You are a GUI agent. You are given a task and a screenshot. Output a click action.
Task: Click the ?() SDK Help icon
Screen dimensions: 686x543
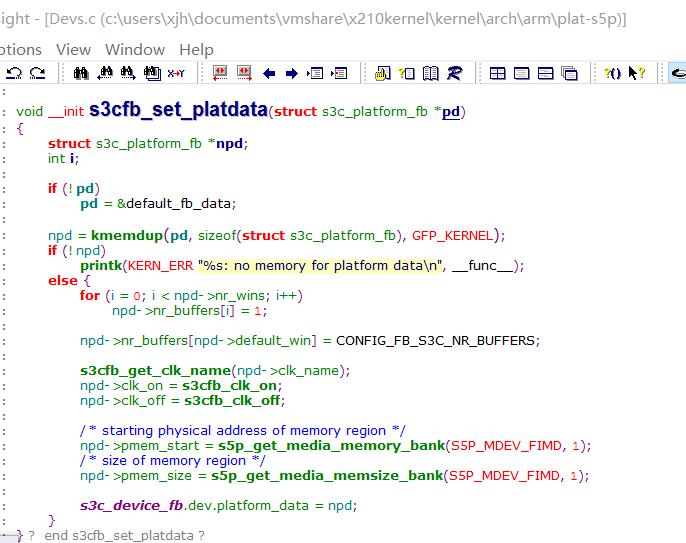click(x=612, y=73)
